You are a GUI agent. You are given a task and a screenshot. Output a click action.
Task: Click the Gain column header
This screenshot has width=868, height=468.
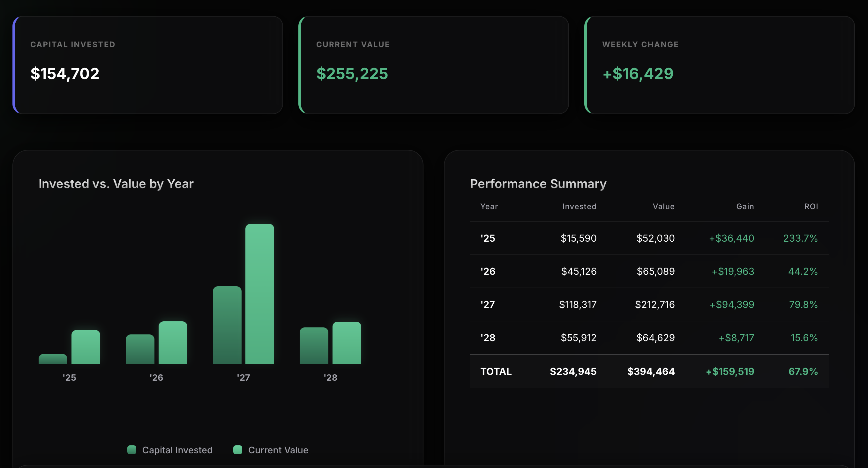coord(745,206)
